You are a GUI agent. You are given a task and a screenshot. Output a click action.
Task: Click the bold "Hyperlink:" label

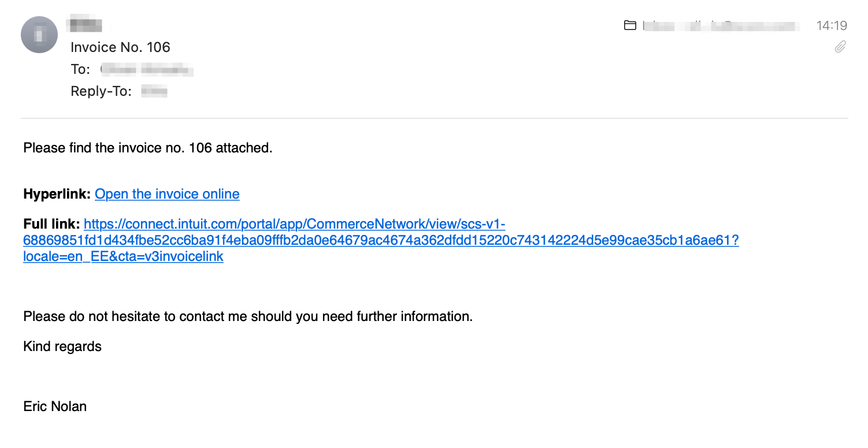(x=57, y=194)
